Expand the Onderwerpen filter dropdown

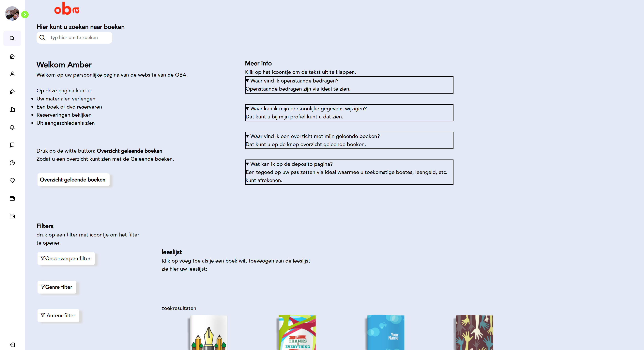pos(66,258)
